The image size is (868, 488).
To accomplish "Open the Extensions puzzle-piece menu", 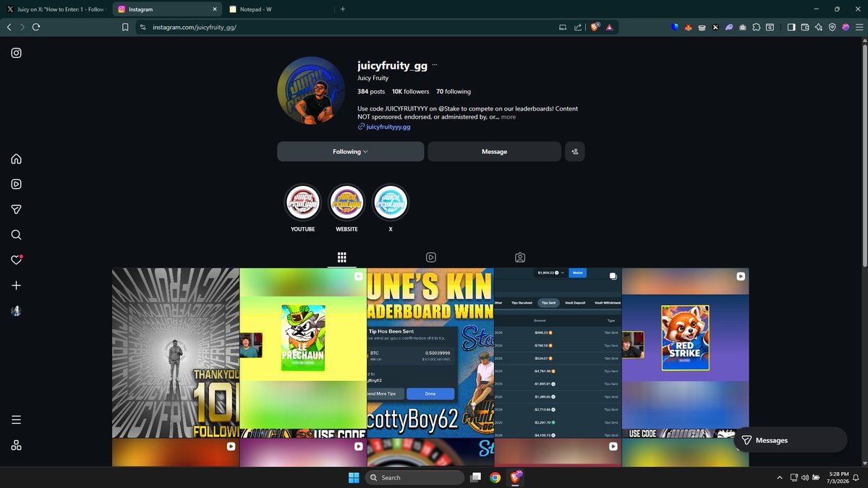I will pos(757,27).
